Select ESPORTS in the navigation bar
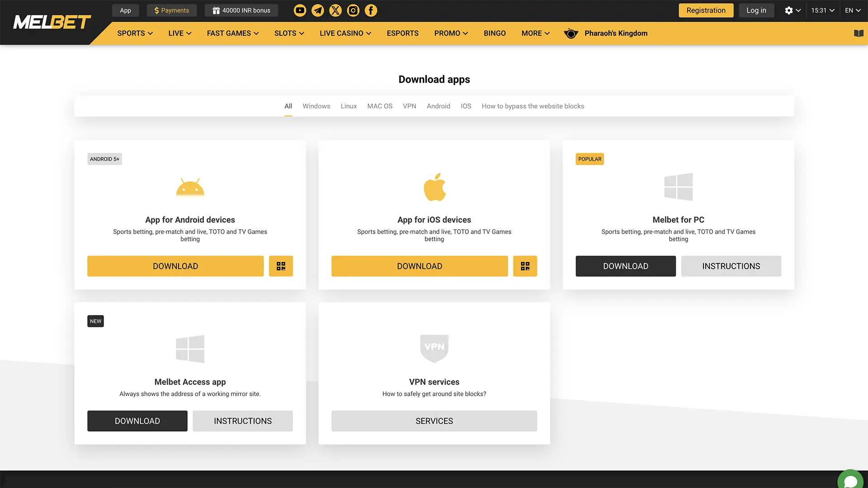 tap(402, 33)
